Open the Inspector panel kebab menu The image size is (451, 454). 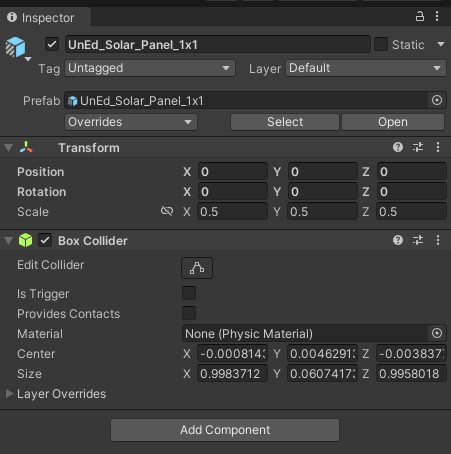pyautogui.click(x=437, y=16)
